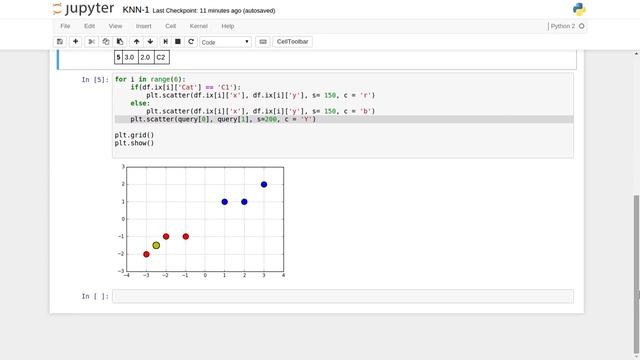The height and width of the screenshot is (360, 640).
Task: Click the plt.show() code line
Action: point(134,143)
